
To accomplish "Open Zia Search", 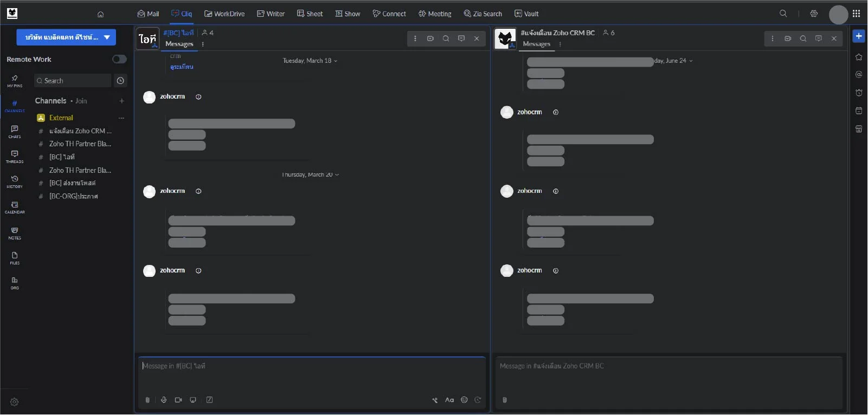I will coord(483,14).
